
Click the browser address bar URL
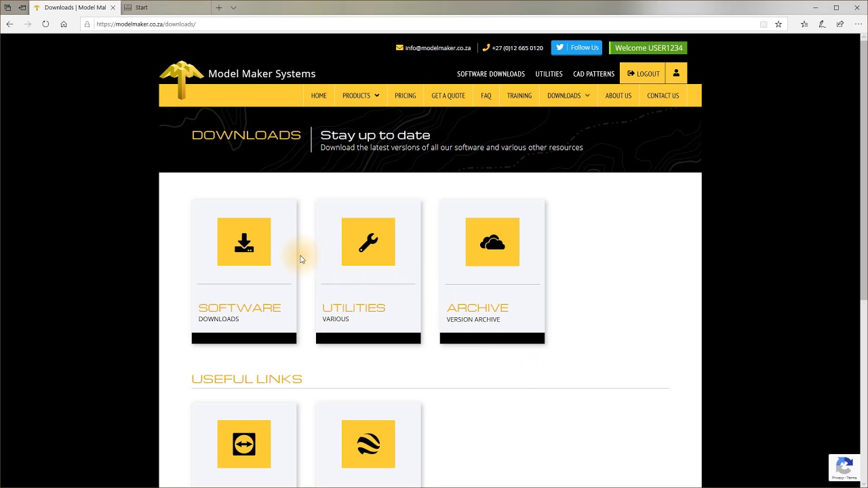[146, 24]
